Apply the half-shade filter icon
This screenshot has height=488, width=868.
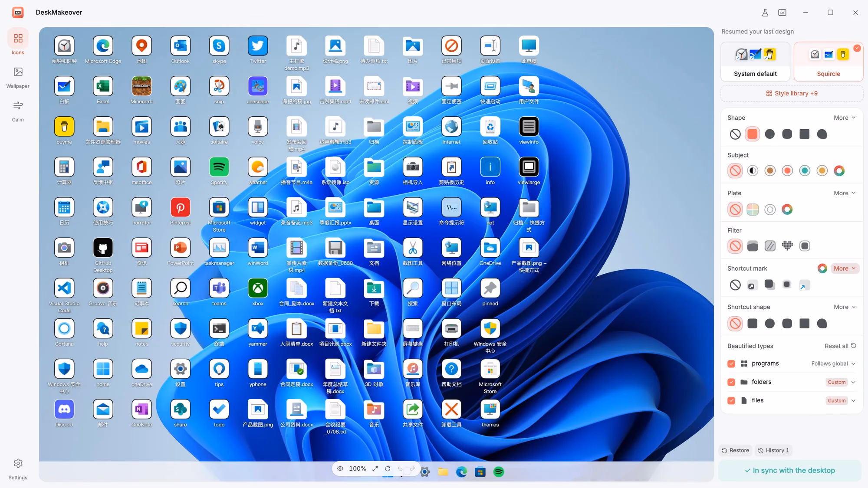click(753, 246)
